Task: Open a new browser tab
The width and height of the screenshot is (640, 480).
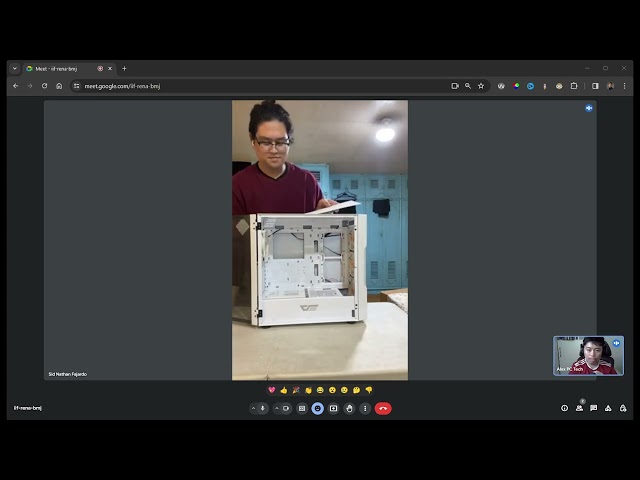Action: (124, 69)
